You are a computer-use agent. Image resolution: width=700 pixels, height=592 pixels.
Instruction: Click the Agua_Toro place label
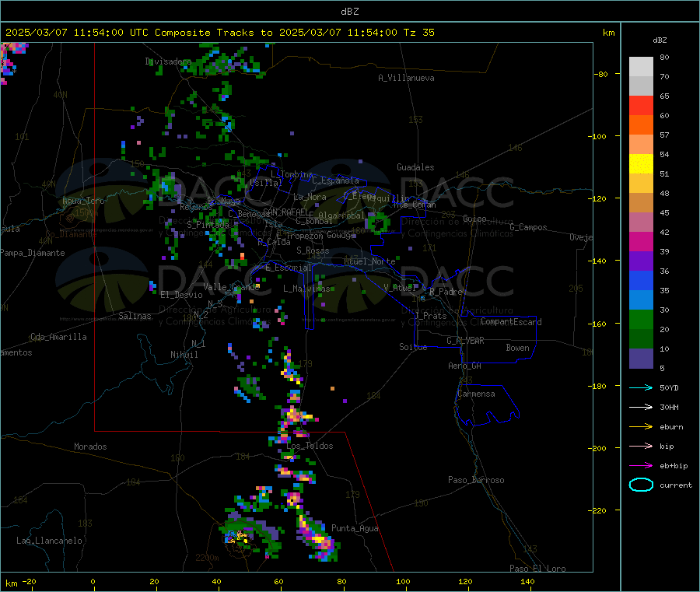pyautogui.click(x=83, y=201)
